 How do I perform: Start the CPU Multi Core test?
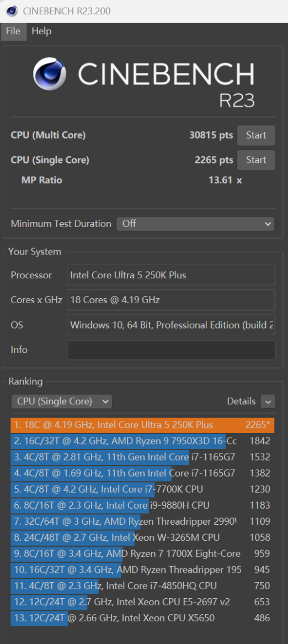tap(256, 135)
